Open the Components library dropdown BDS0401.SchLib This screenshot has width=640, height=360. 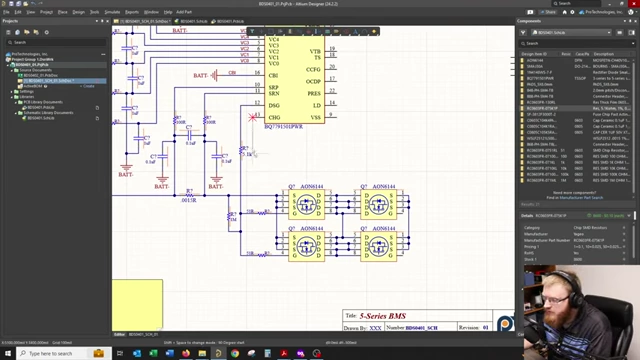tap(571, 32)
